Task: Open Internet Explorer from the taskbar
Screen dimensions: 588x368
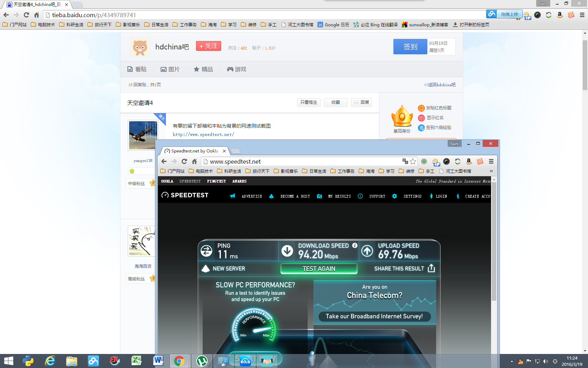Action: click(x=50, y=361)
